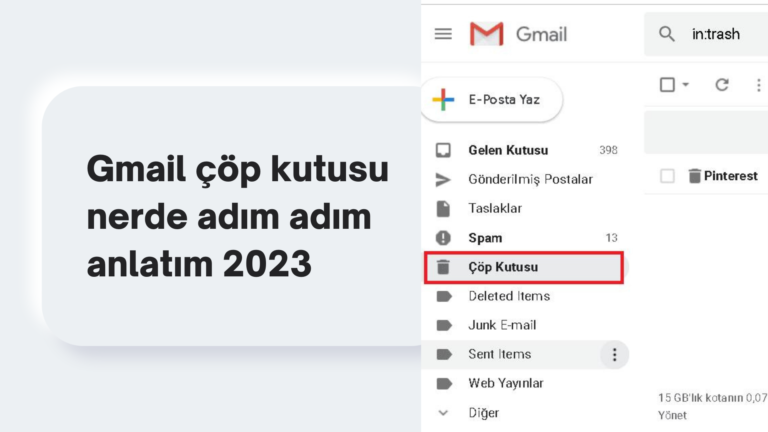
Task: Click the Web Yayınlar label icon
Action: (444, 383)
